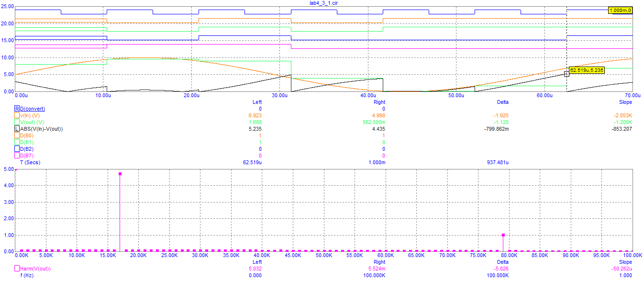Click the T (Secs) row label
Viewport: 644px width, 281px height.
[x=30, y=162]
